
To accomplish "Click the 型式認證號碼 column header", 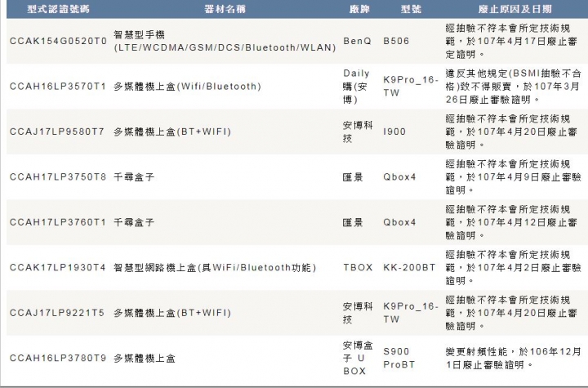I will [58, 9].
